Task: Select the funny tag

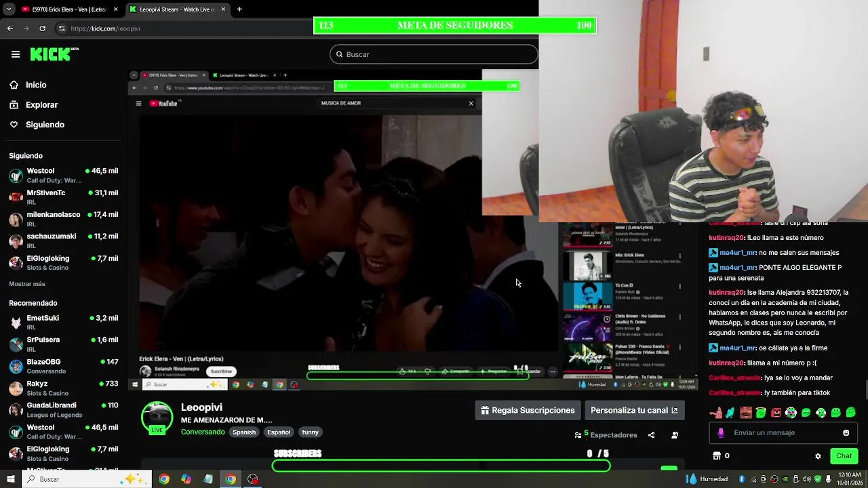Action: 310,432
